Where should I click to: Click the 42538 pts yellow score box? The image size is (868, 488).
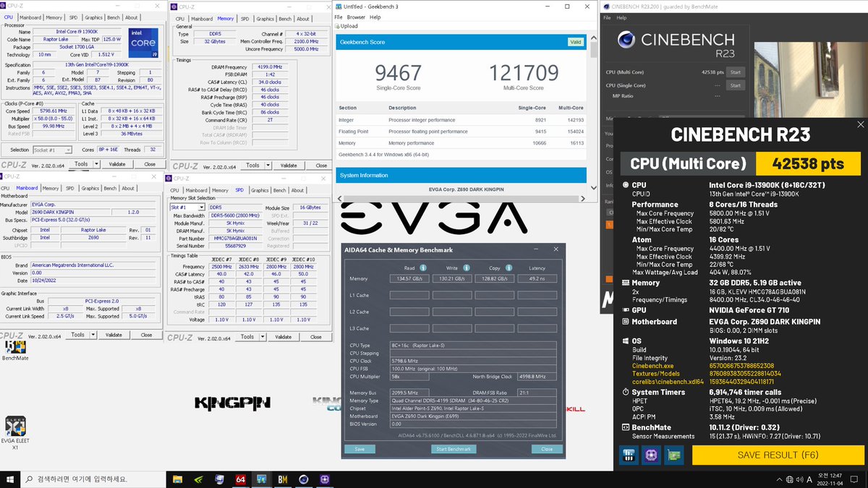(808, 164)
